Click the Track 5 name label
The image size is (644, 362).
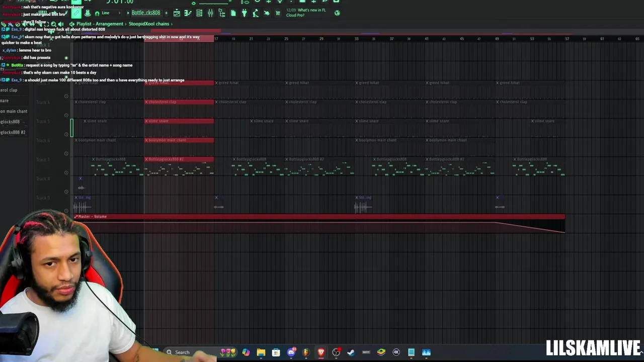click(x=43, y=121)
